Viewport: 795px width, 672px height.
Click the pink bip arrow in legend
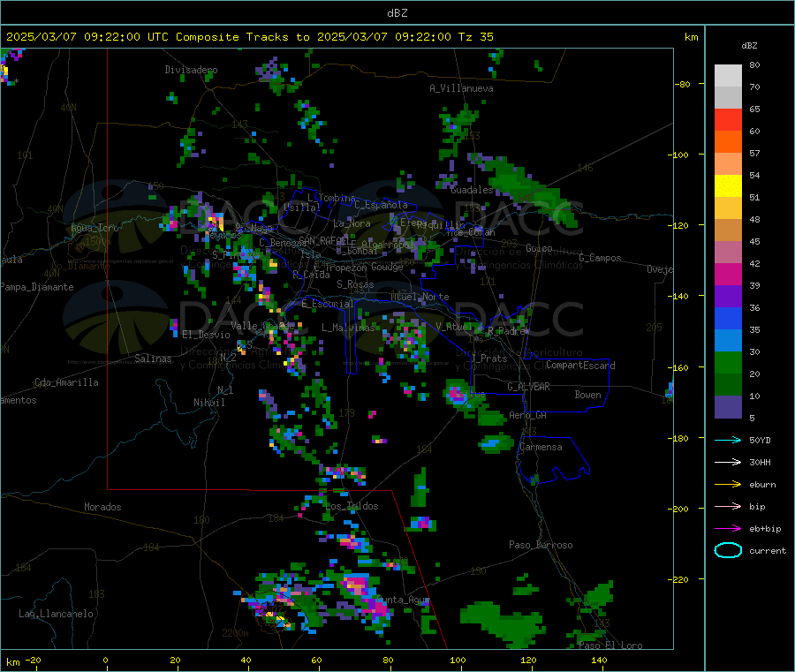728,506
